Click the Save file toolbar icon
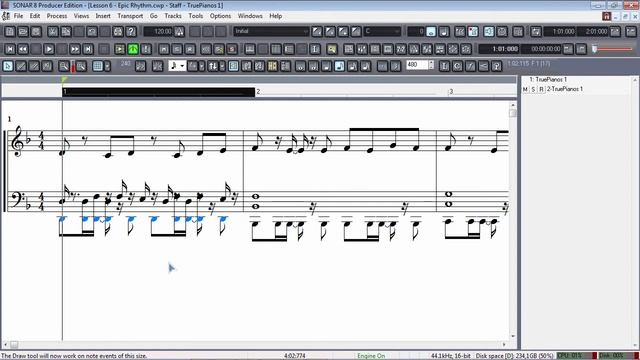This screenshot has width=640, height=360. (x=36, y=31)
